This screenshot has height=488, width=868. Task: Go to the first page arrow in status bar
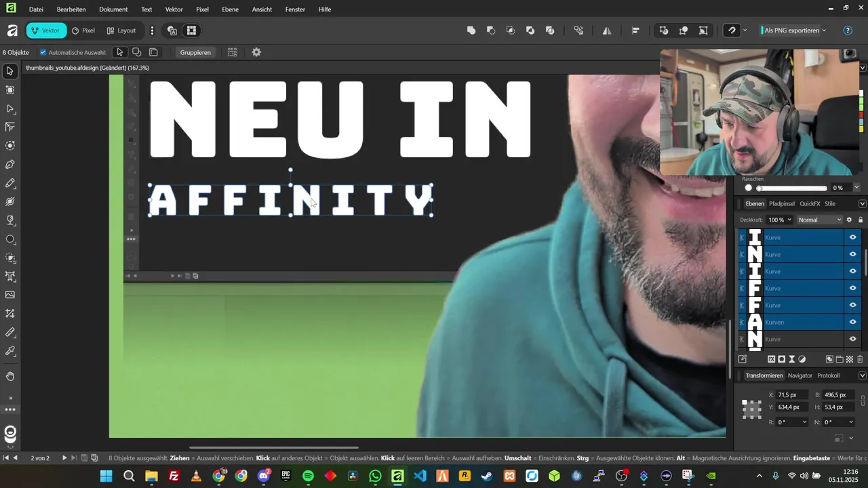point(6,458)
